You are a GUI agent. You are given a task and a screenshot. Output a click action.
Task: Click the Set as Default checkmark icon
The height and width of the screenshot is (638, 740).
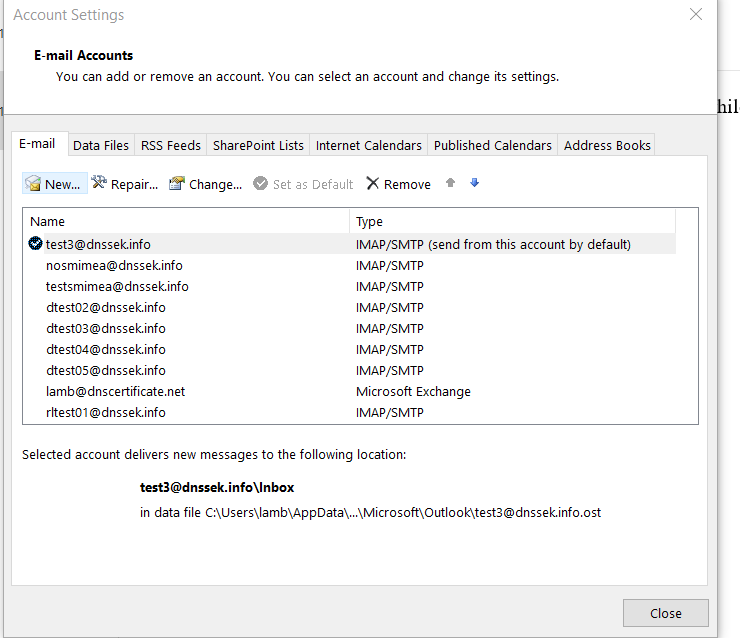coord(260,183)
